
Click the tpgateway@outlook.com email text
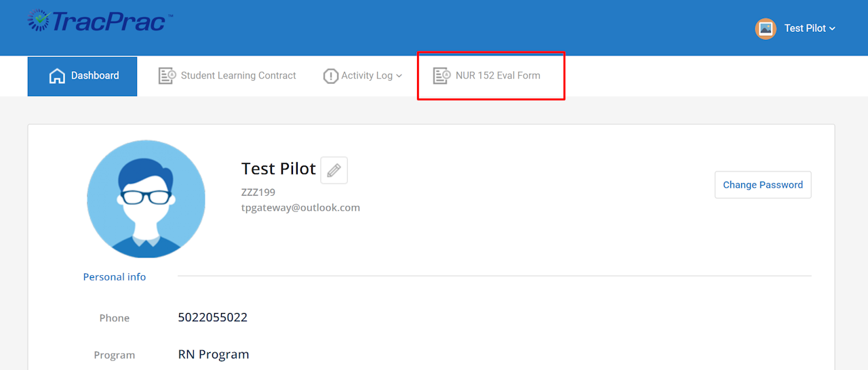pos(300,207)
